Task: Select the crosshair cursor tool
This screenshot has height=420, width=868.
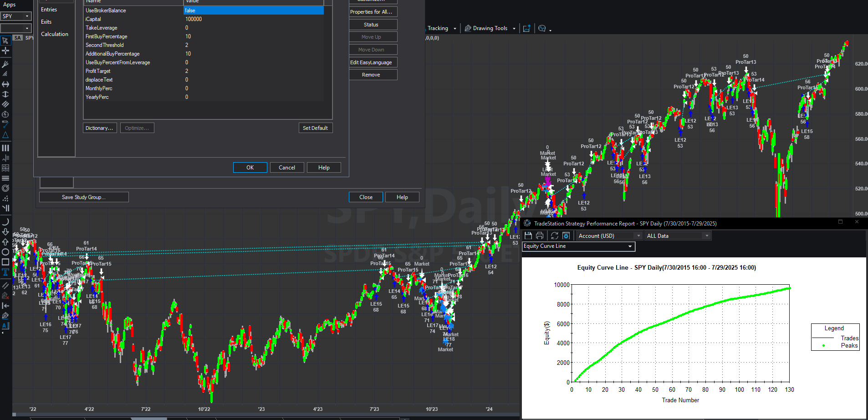Action: tap(5, 51)
